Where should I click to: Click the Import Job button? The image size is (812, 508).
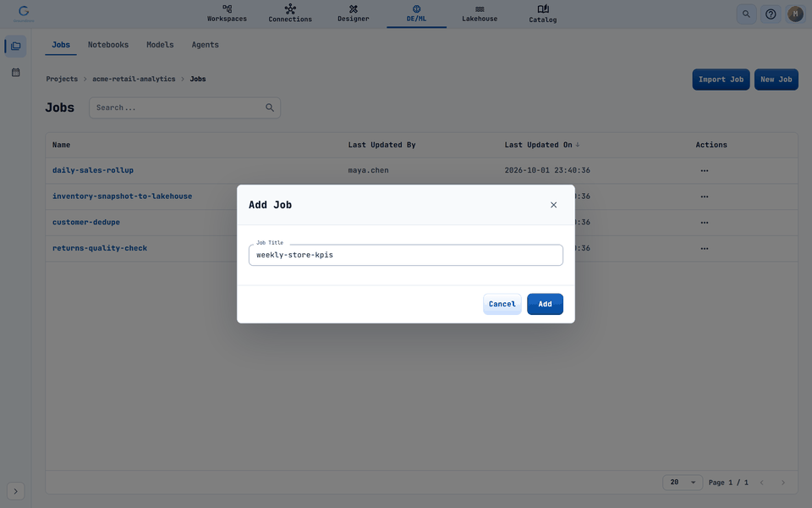[721, 80]
